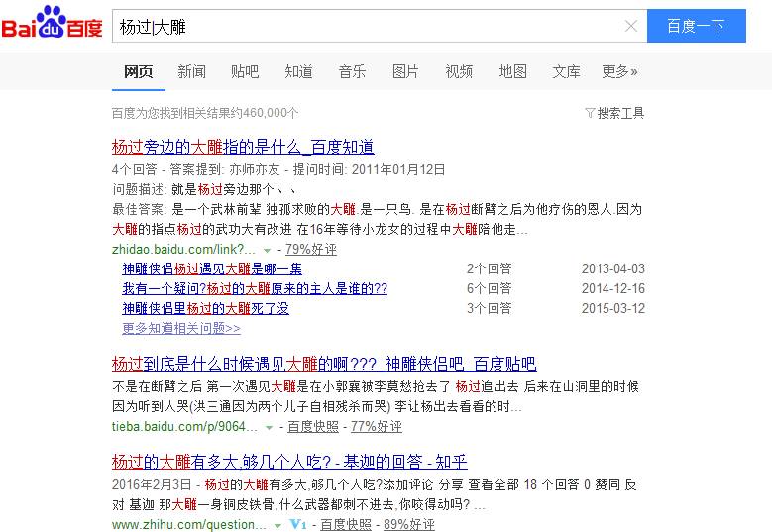Expand dropdown arrow beside www.zhihu.com URL
This screenshot has height=532, width=772.
click(277, 525)
